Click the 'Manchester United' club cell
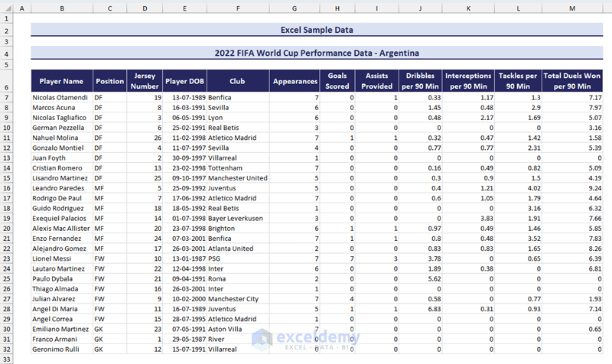The width and height of the screenshot is (612, 364). (238, 178)
